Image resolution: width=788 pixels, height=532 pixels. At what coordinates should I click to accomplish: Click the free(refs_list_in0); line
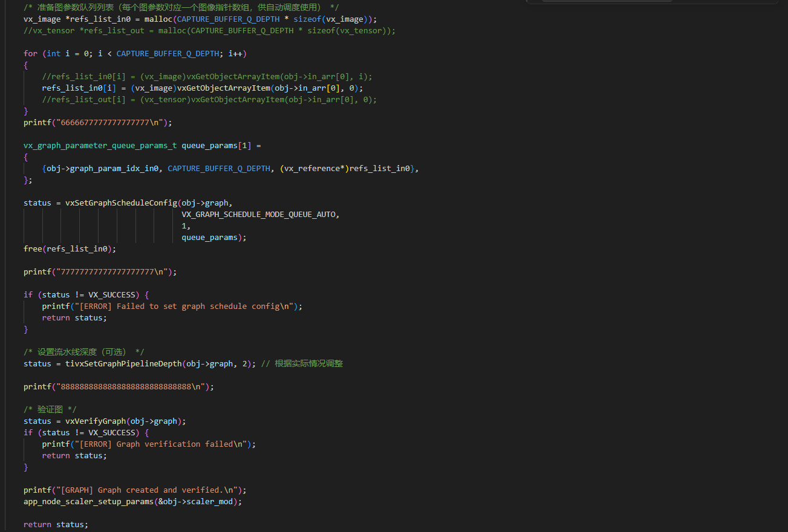coord(70,248)
